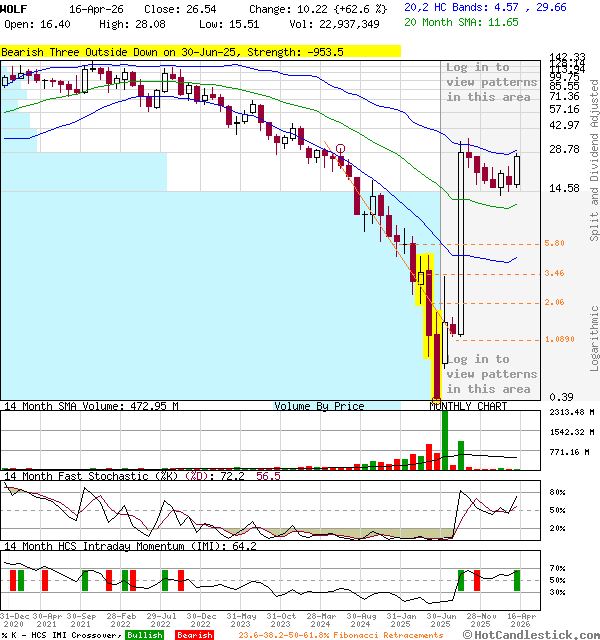Click the Volume By Price label

pos(319,406)
